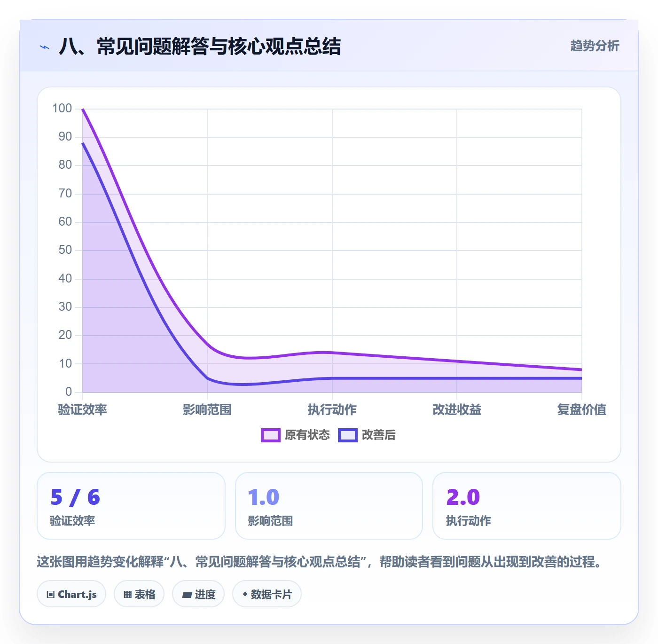Click the 复盘价值 x-axis label
Viewport: 658px width, 644px height.
582,410
